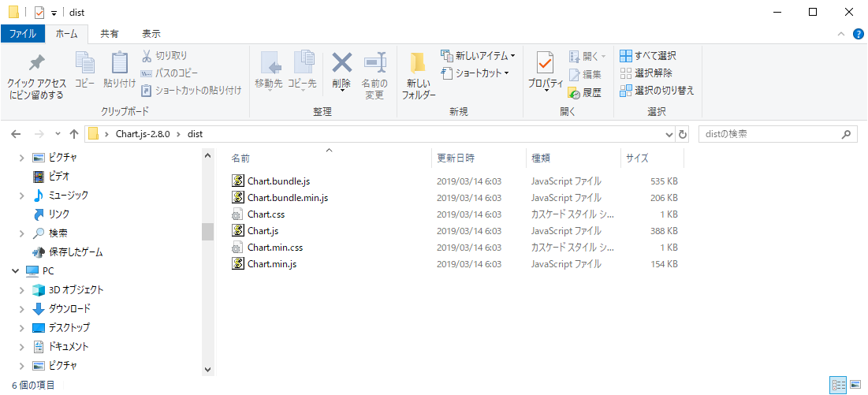This screenshot has width=868, height=395.
Task: Expand the ミュージック tree node
Action: point(22,196)
